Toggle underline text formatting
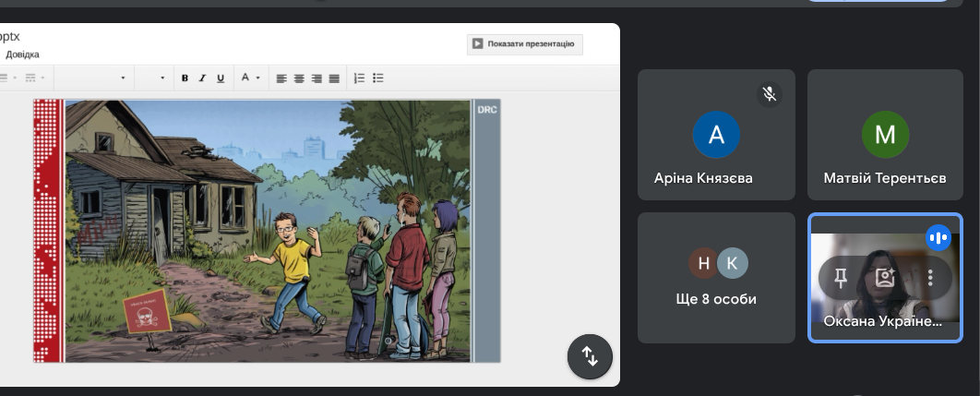The height and width of the screenshot is (396, 980). pos(220,78)
